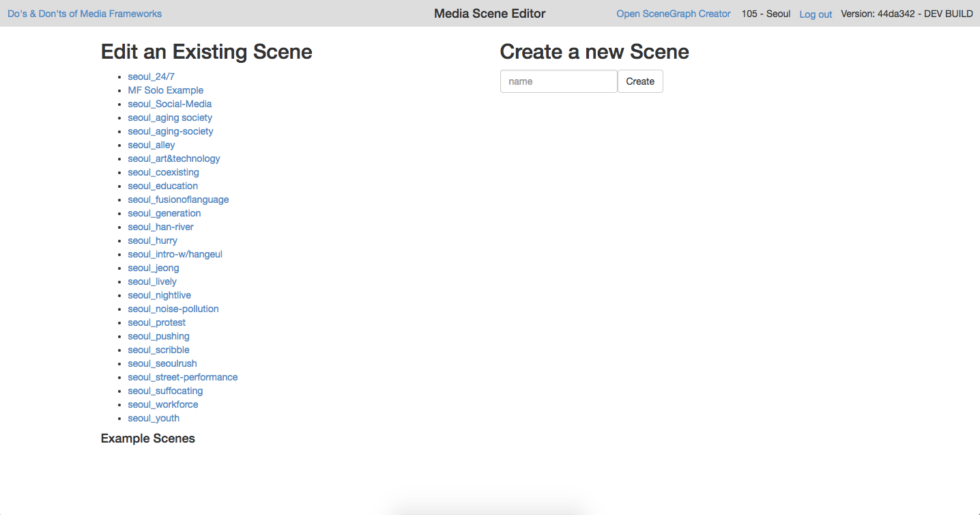Image resolution: width=980 pixels, height=515 pixels.
Task: Select the seoul_Social-Media scene
Action: (169, 104)
